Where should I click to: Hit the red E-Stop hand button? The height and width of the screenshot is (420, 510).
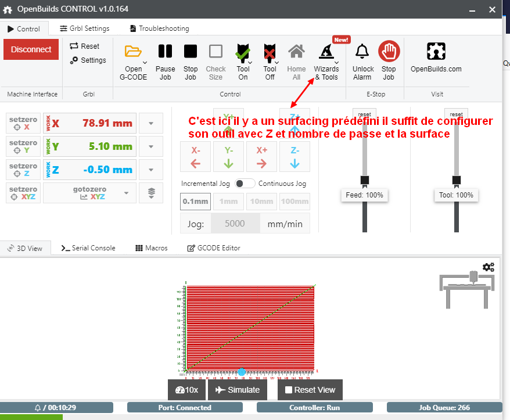389,51
